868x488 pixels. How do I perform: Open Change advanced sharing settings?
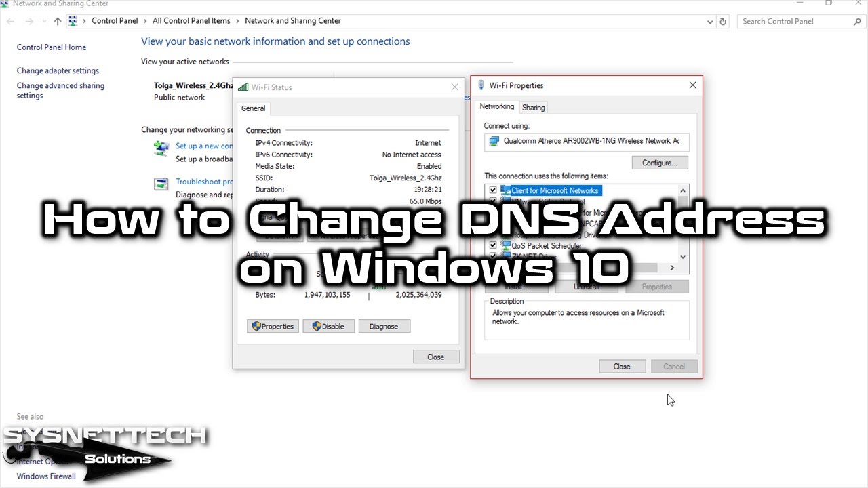tap(60, 90)
